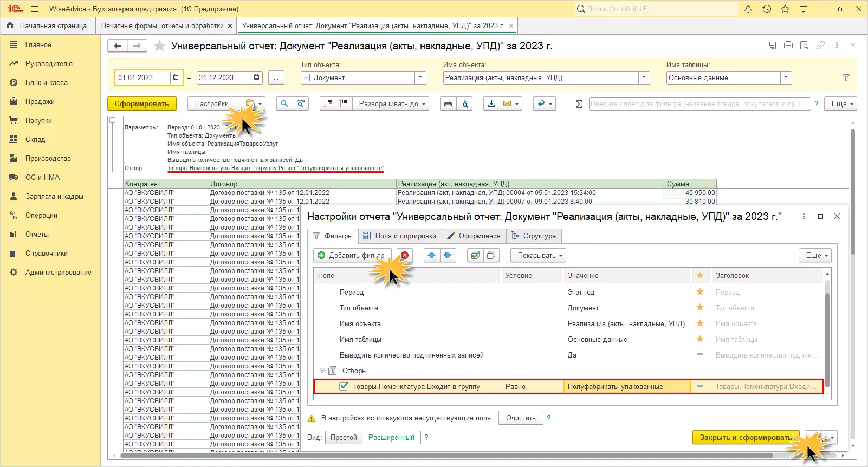Click Закрыть и сформировать button

click(x=745, y=437)
